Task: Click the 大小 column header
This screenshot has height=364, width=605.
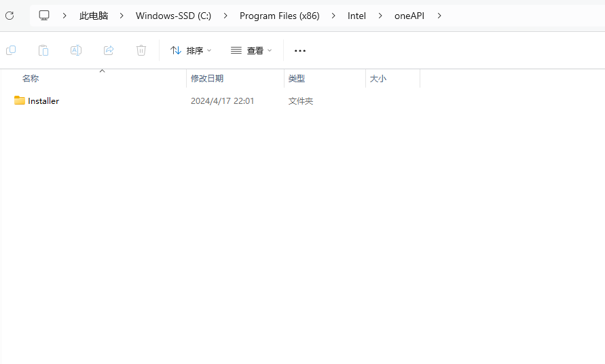Action: click(x=378, y=79)
